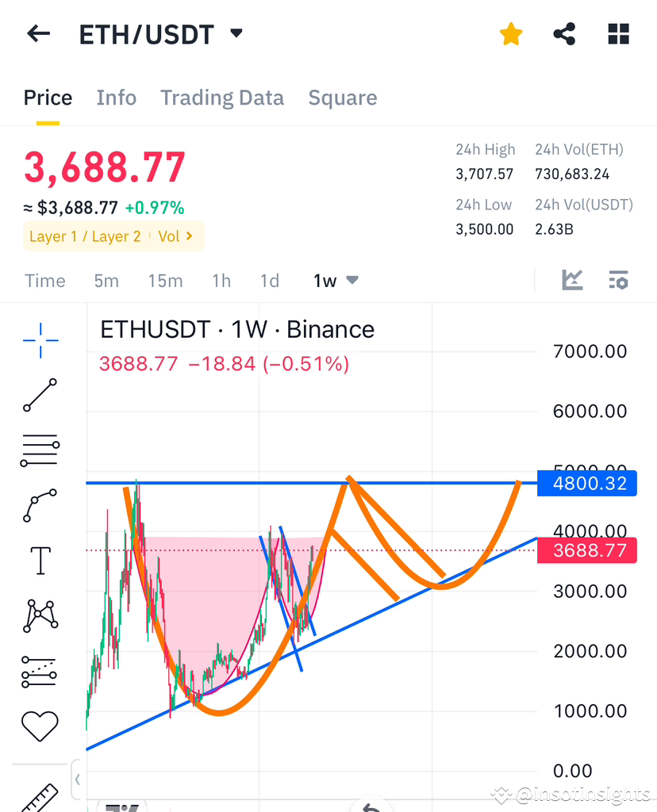Screen dimensions: 657x812
Task: Open the parallel lines drawing tool
Action: point(38,450)
